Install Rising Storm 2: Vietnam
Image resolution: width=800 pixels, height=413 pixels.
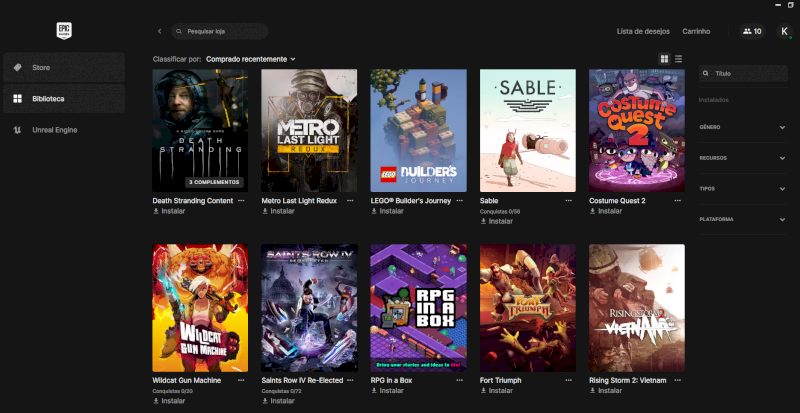click(606, 391)
